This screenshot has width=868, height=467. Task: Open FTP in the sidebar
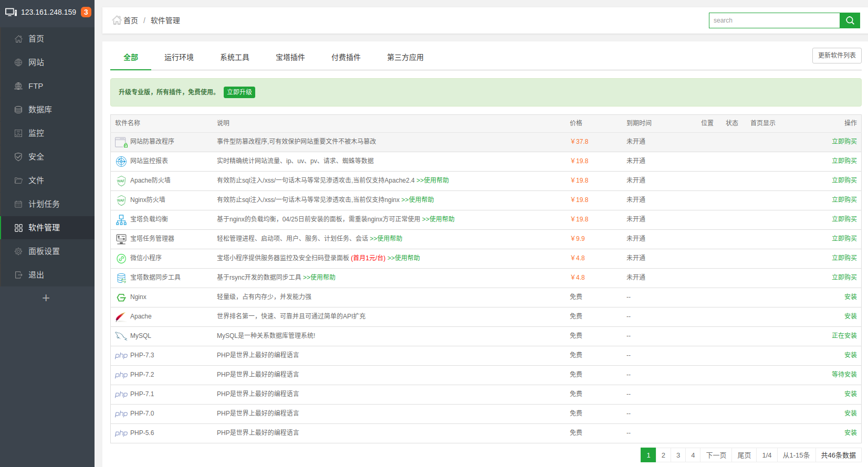[47, 86]
